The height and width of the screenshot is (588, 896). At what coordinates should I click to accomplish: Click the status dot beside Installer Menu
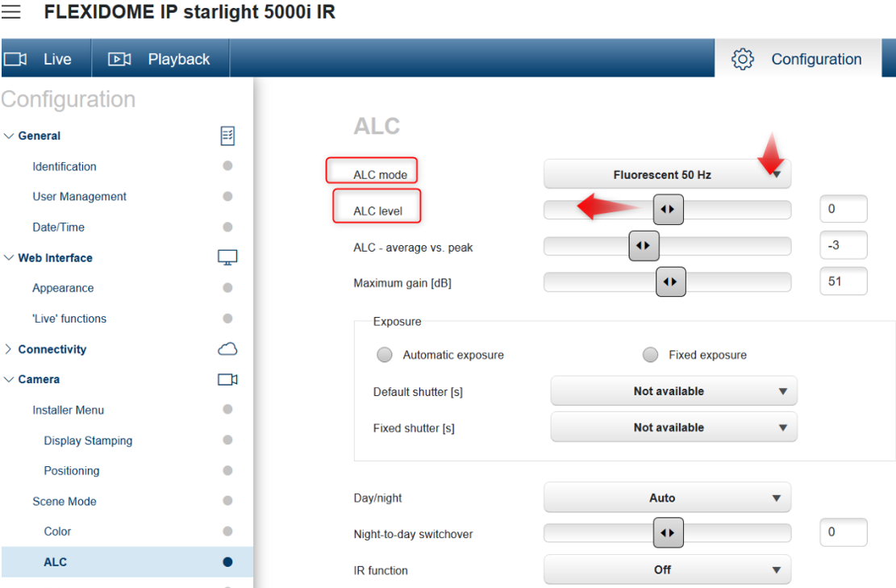(227, 409)
